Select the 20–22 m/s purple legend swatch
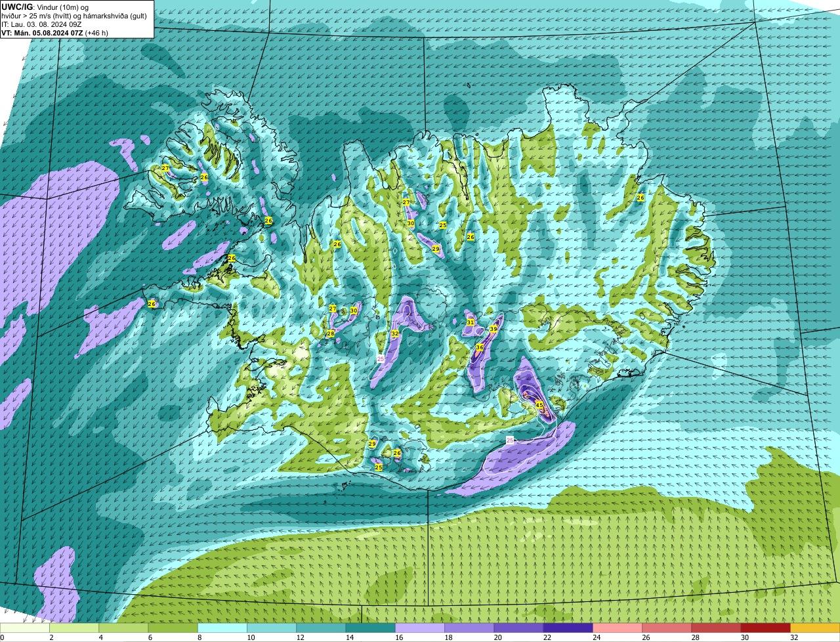 click(x=518, y=628)
